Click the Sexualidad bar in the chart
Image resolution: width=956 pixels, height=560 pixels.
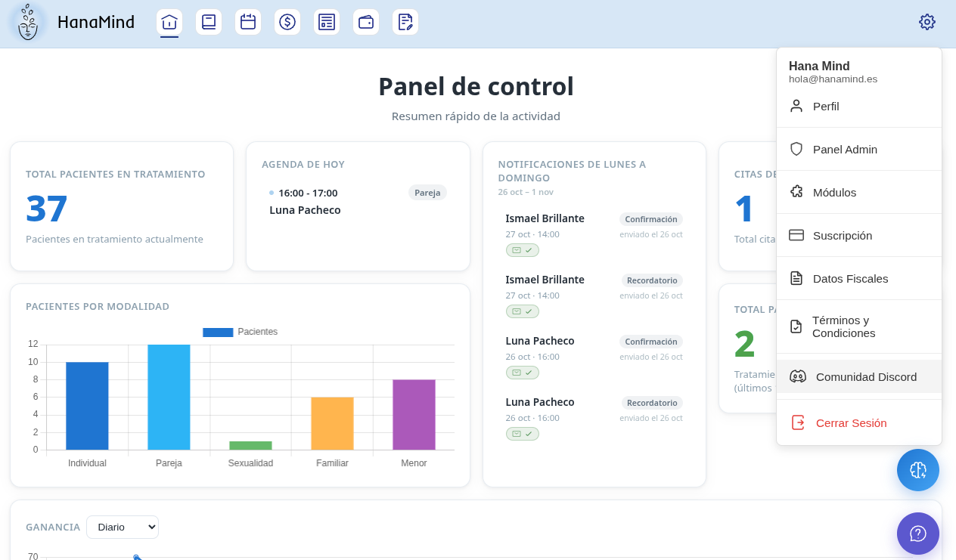coord(250,445)
